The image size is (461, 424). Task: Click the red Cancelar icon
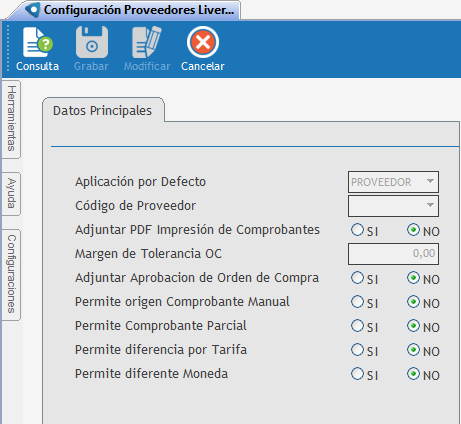coord(203,42)
